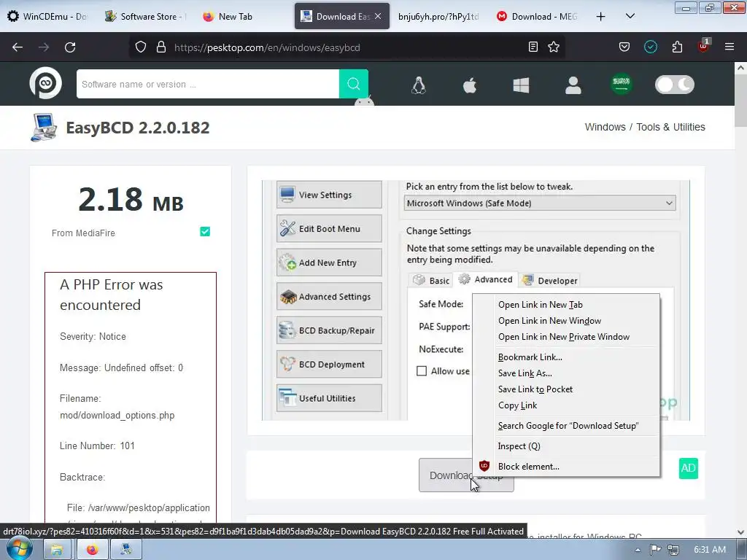This screenshot has width=747, height=560.
Task: Choose Open Link in New Private Window
Action: (566, 337)
